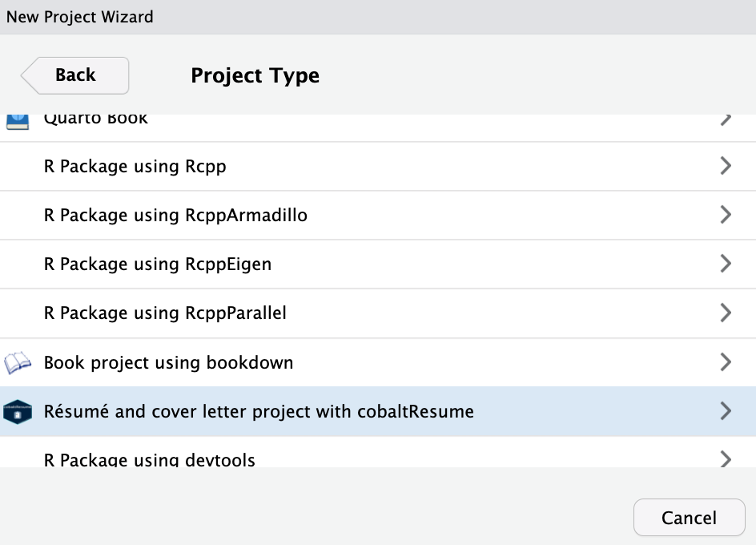The width and height of the screenshot is (756, 545).
Task: Choose R Package using RcppArmadillo
Action: point(175,216)
